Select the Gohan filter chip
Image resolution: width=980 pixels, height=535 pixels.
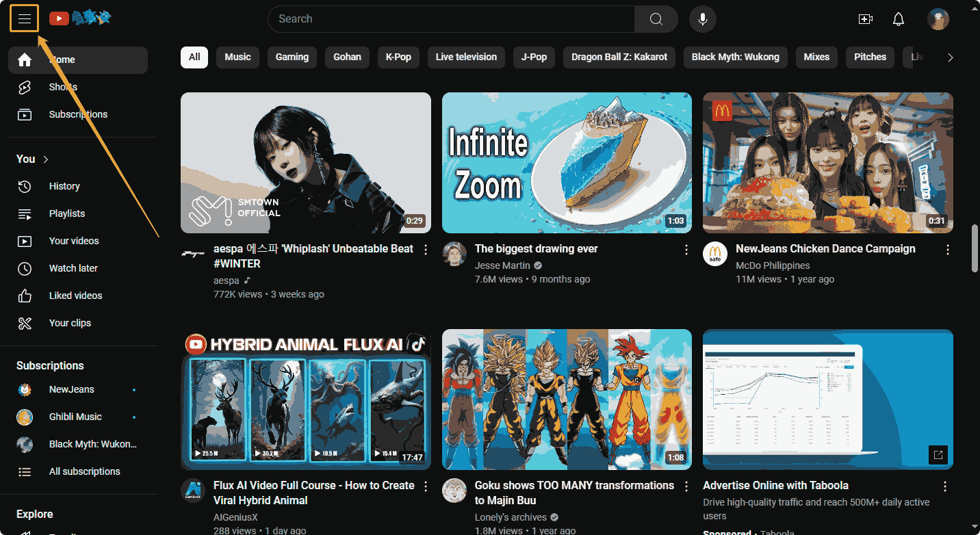point(347,57)
